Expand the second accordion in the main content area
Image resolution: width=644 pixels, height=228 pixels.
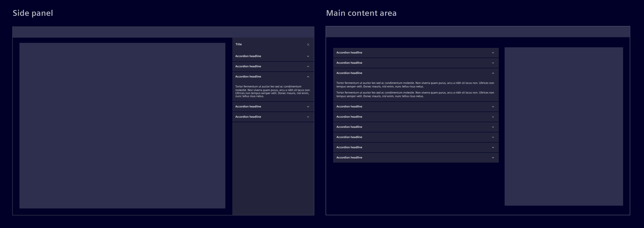pyautogui.click(x=493, y=63)
